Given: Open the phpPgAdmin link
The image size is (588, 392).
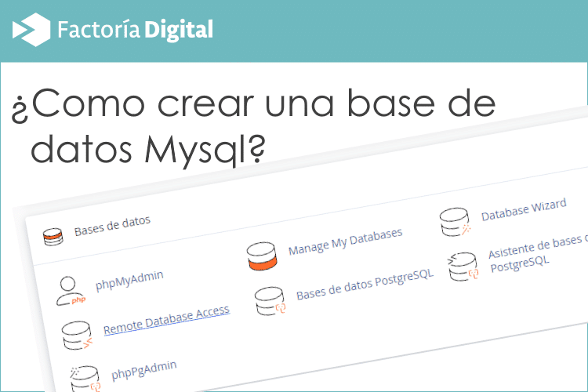Looking at the screenshot, I should coord(144,370).
